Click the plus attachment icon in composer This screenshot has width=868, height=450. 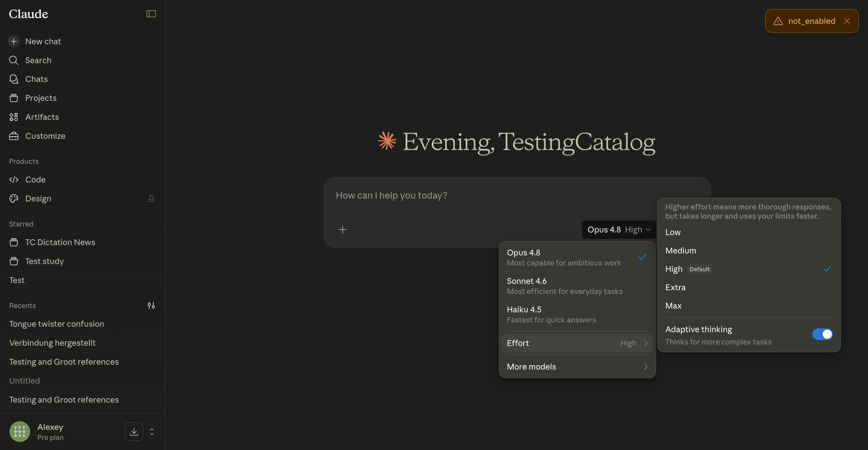pyautogui.click(x=342, y=229)
